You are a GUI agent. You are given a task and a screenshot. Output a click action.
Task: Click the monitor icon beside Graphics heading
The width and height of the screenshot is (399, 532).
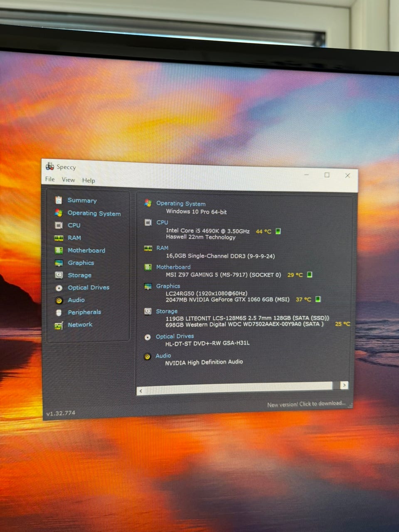pos(148,286)
